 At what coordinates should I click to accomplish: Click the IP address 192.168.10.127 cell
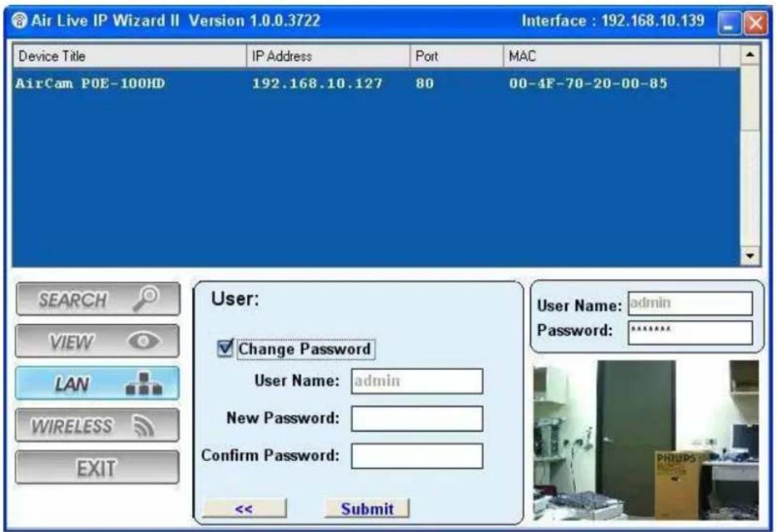pos(318,83)
